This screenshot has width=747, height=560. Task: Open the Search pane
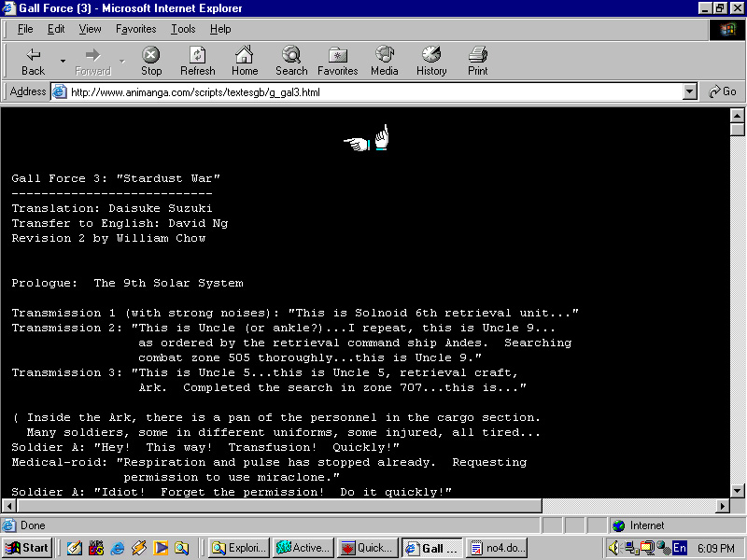coord(291,61)
